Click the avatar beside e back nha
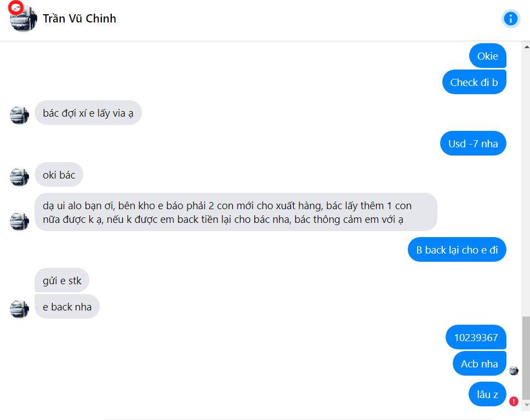Screen dimensions: 530x420 pyautogui.click(x=19, y=308)
